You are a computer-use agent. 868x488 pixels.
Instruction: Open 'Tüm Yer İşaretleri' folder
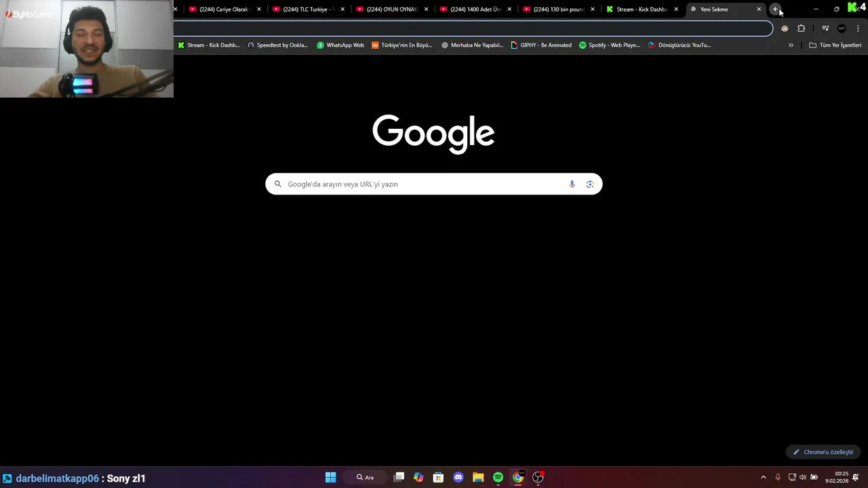pos(835,45)
